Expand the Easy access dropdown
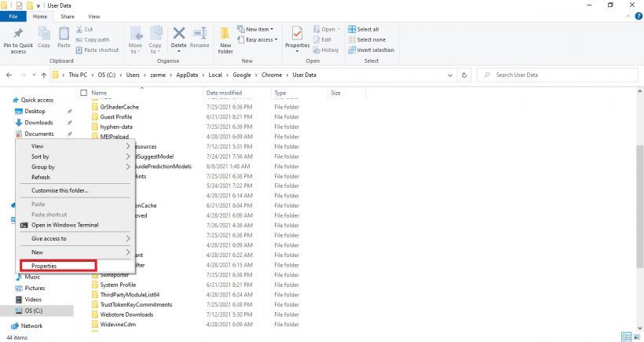Viewport: 644px width, 342px height. [262, 39]
